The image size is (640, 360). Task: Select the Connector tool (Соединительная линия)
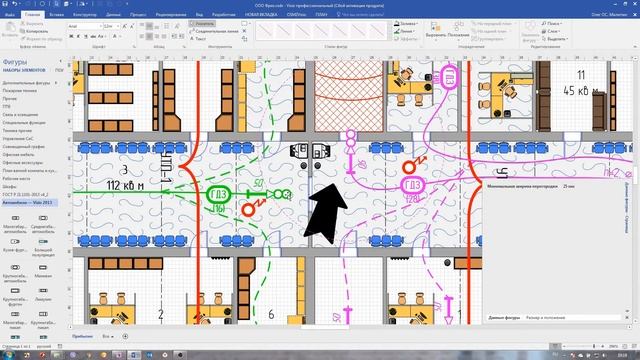pyautogui.click(x=214, y=31)
